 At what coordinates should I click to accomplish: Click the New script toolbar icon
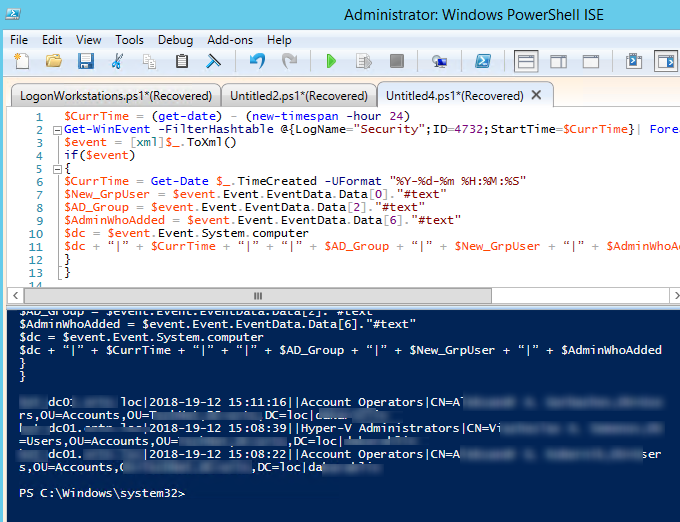21,61
